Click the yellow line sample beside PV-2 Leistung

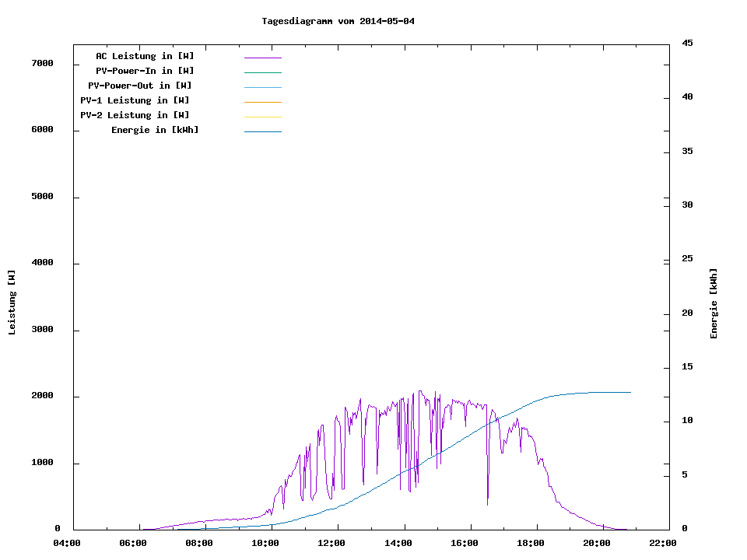click(262, 117)
